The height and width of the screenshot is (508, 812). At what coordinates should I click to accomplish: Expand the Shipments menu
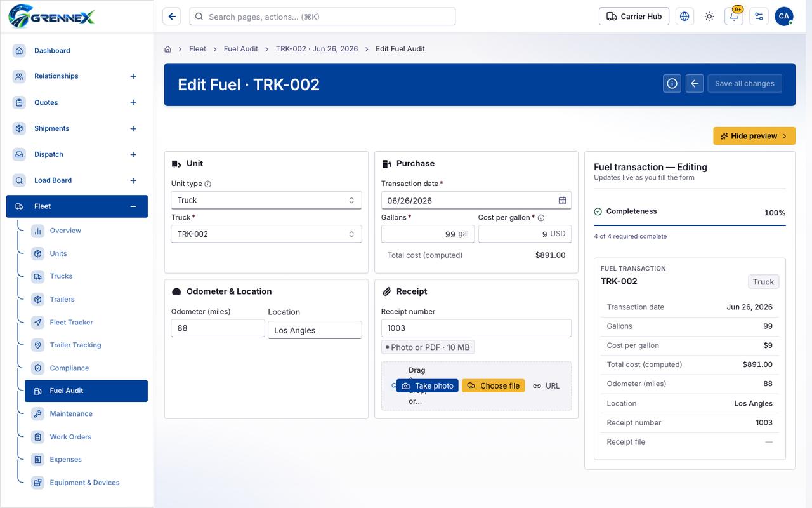[133, 128]
